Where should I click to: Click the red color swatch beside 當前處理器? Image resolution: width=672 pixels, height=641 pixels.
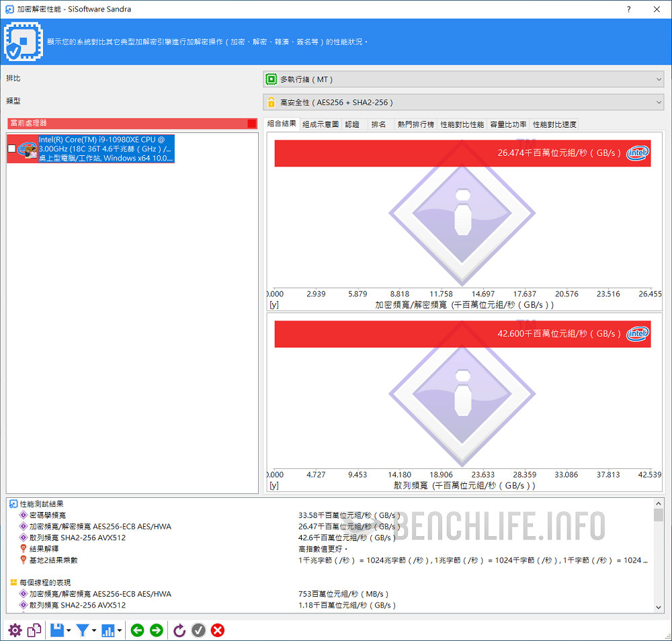[x=251, y=124]
